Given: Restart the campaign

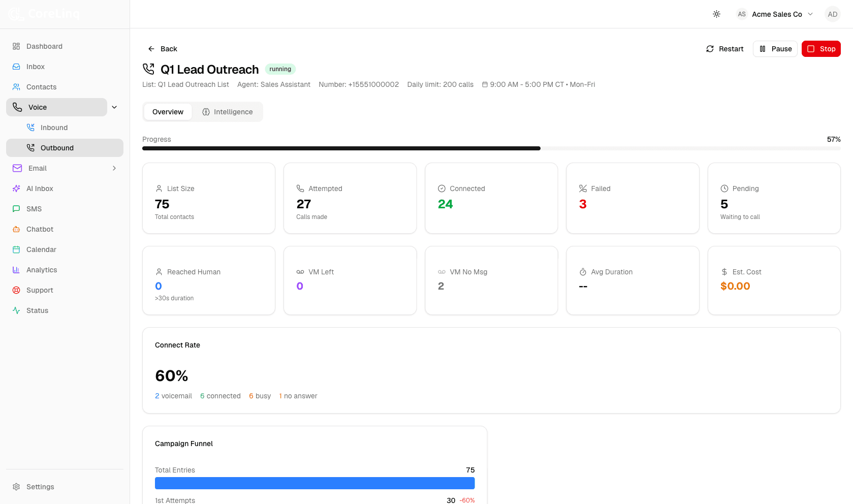Looking at the screenshot, I should 724,49.
